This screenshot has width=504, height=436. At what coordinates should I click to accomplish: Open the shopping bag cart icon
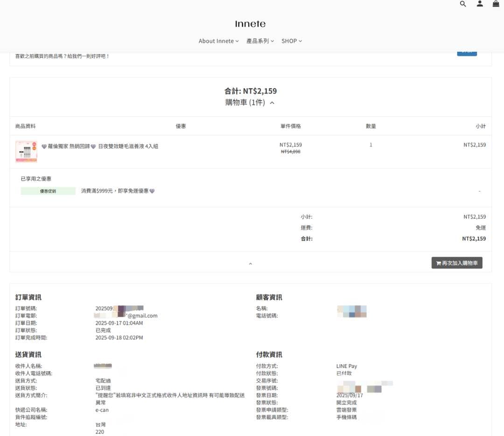coord(496,4)
